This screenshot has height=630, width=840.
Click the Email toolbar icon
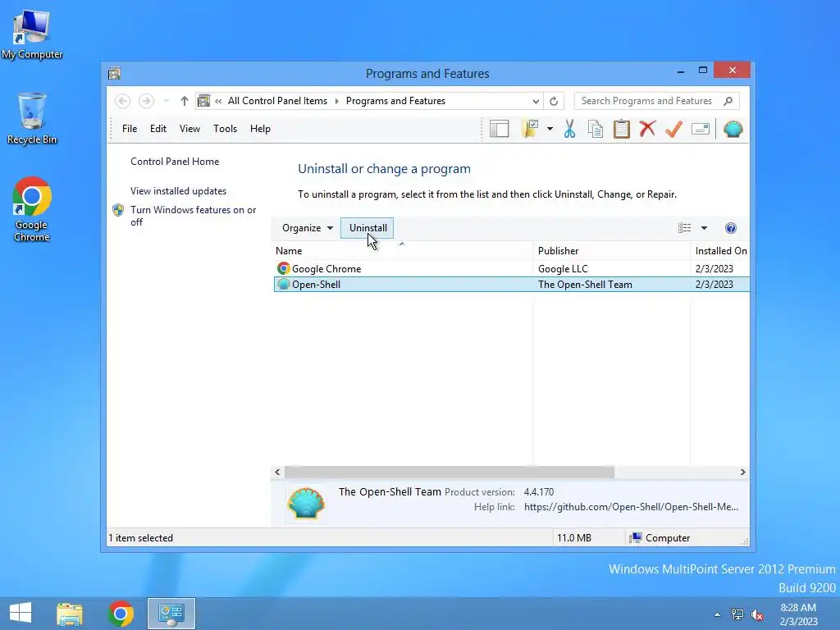(x=701, y=129)
